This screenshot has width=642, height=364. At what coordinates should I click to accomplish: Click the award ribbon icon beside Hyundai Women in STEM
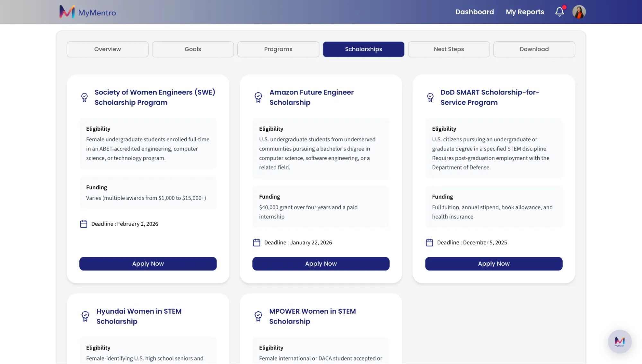pyautogui.click(x=85, y=316)
